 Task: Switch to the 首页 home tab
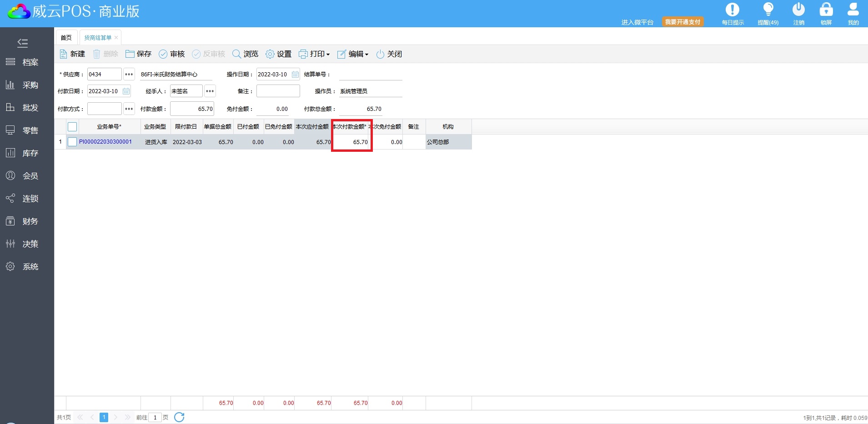(66, 38)
